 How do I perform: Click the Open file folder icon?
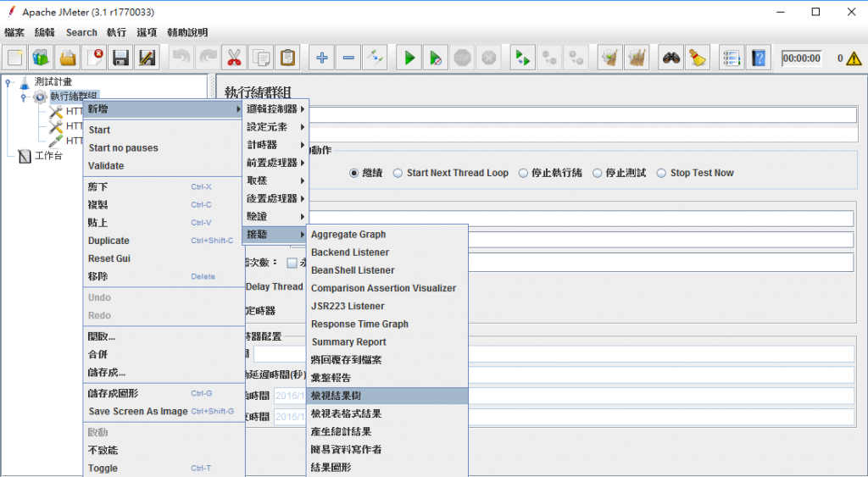[68, 58]
